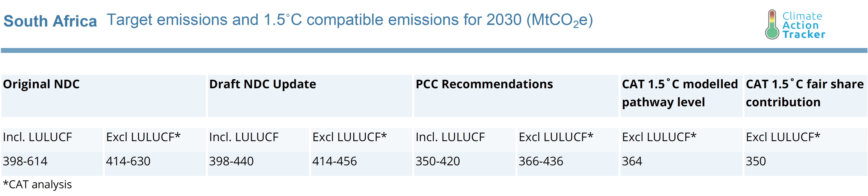Select the 414-630 emissions value
868x196 pixels.
128,161
